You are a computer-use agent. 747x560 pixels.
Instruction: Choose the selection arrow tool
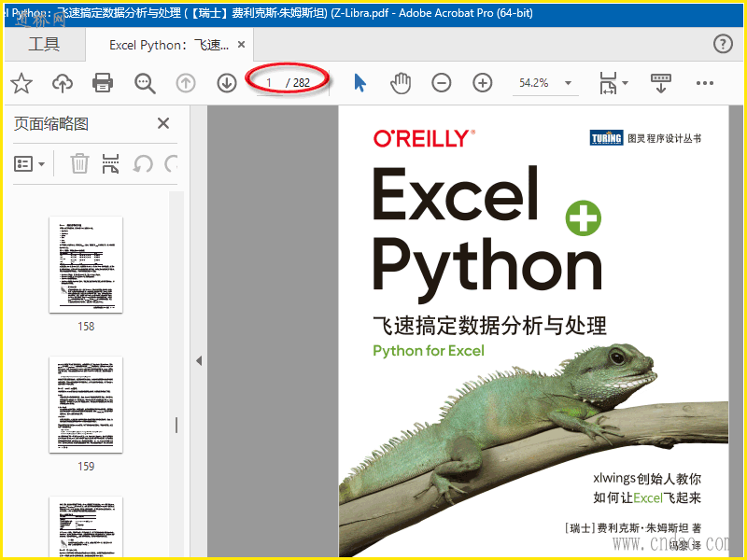(360, 83)
